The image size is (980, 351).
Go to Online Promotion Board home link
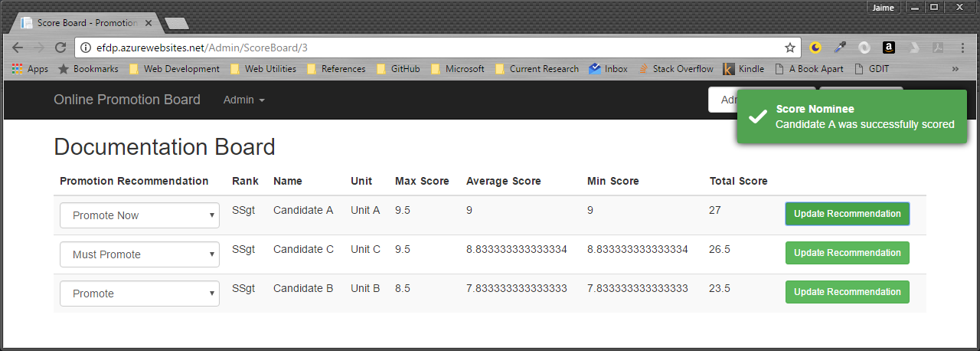pos(126,100)
